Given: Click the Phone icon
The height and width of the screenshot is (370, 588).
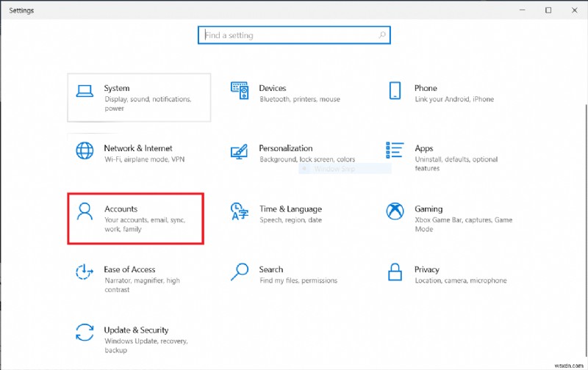Looking at the screenshot, I should coord(395,91).
